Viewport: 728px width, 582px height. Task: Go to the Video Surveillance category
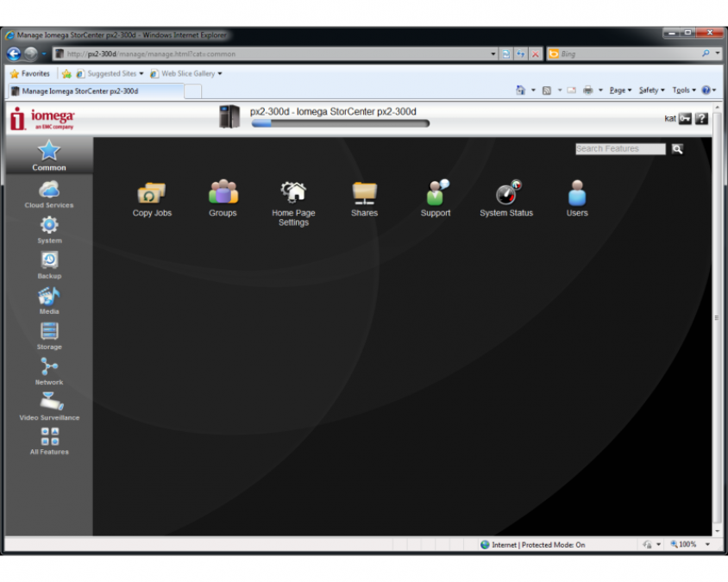[x=49, y=405]
